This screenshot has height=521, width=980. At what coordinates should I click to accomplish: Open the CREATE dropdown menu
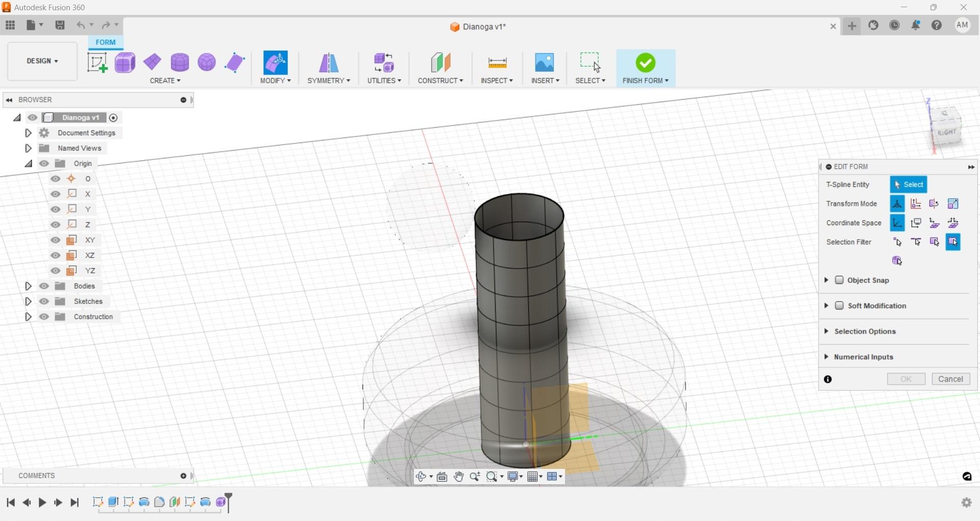[x=165, y=81]
